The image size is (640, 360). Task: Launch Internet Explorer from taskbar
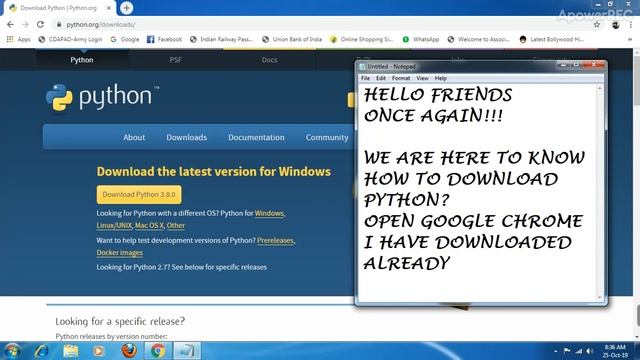pyautogui.click(x=41, y=351)
